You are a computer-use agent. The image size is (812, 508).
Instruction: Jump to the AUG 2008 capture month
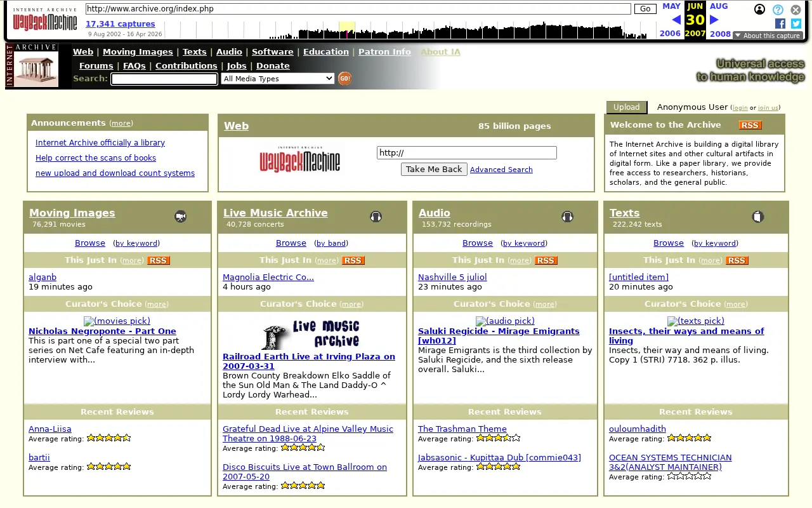click(720, 20)
